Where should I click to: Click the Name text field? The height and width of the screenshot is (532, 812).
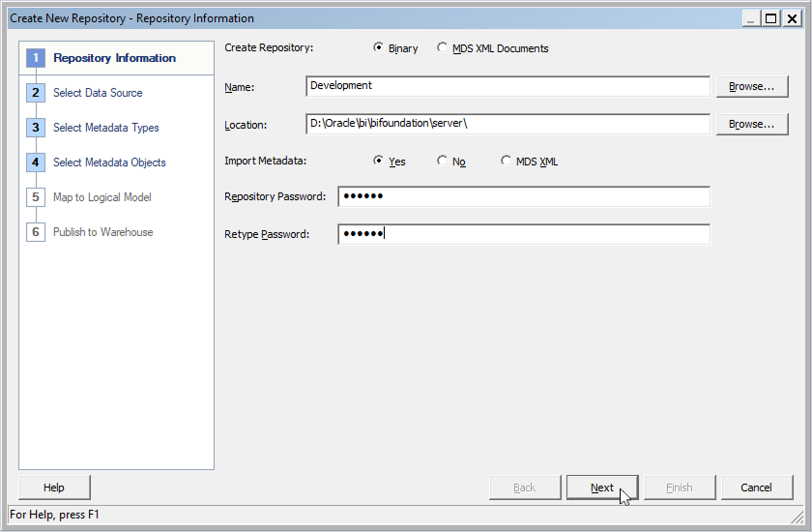pos(507,86)
